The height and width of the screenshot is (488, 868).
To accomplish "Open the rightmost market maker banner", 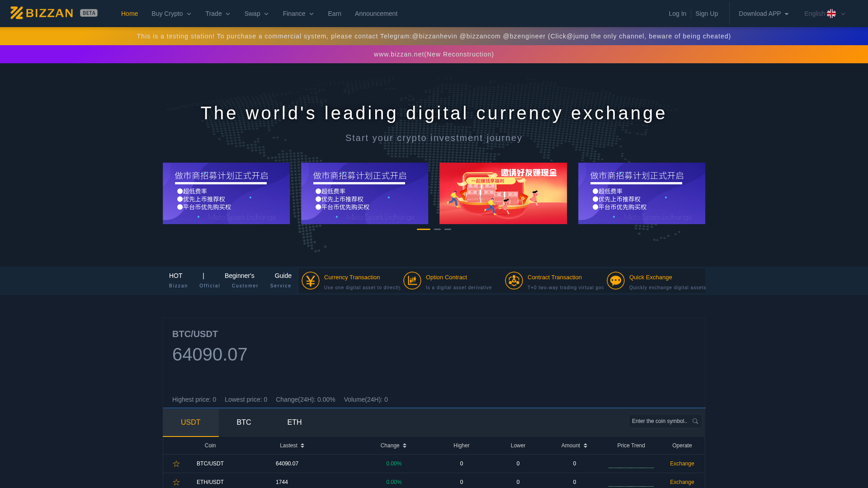I will (x=642, y=193).
